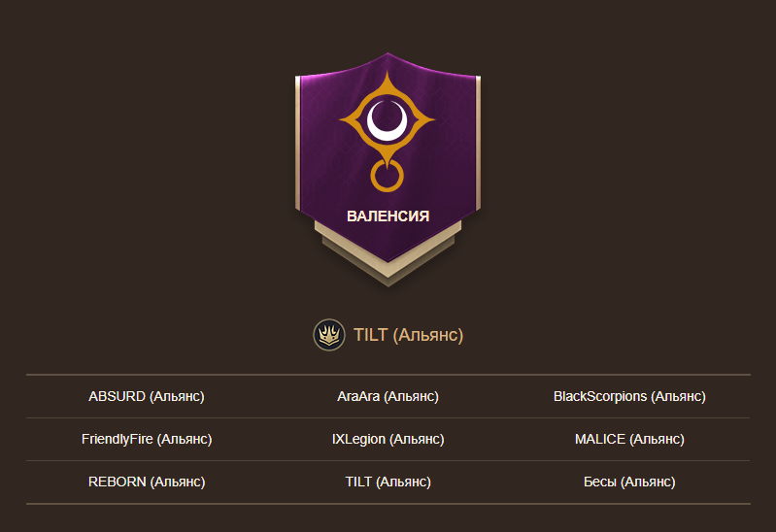Choose FriendlyFire (Альянс) from the list
776x532 pixels.
tap(147, 439)
